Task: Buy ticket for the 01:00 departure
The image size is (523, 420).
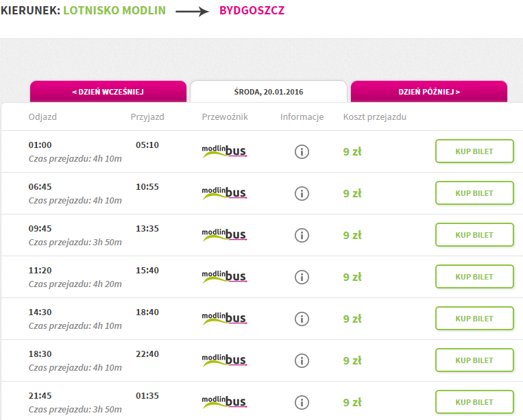Action: pos(474,151)
